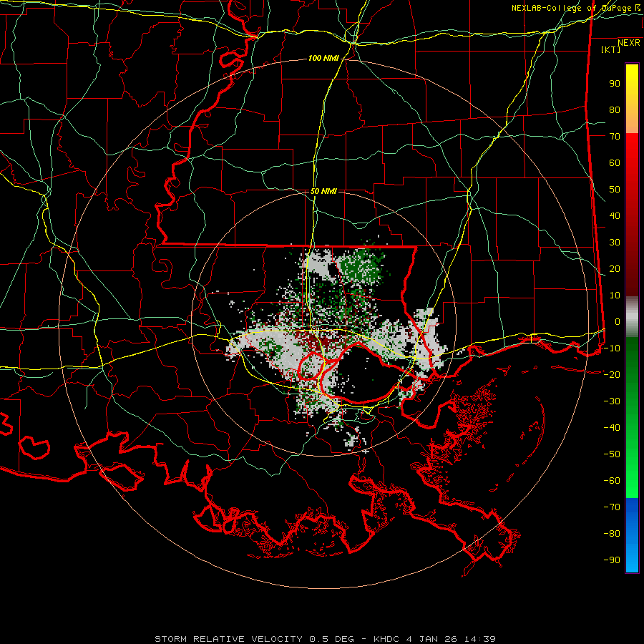Click the -30 value on the velocity scale
The width and height of the screenshot is (644, 644).
coord(612,401)
